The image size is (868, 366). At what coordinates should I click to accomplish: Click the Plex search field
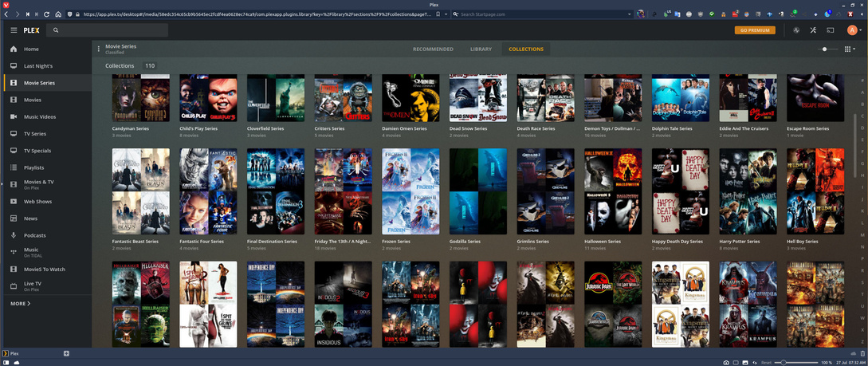pos(108,30)
